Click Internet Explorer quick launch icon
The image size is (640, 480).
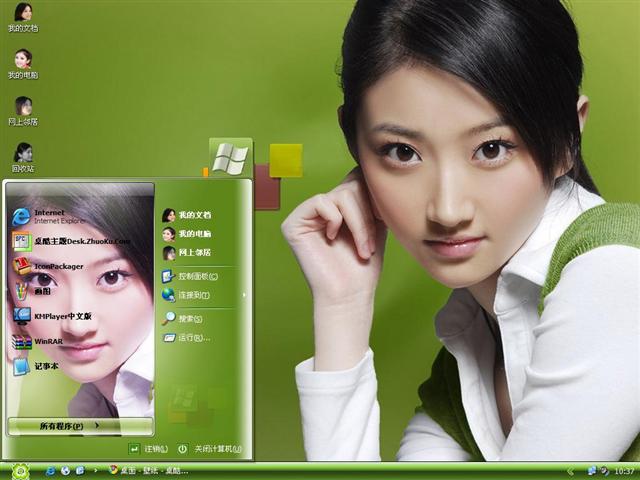[50, 471]
